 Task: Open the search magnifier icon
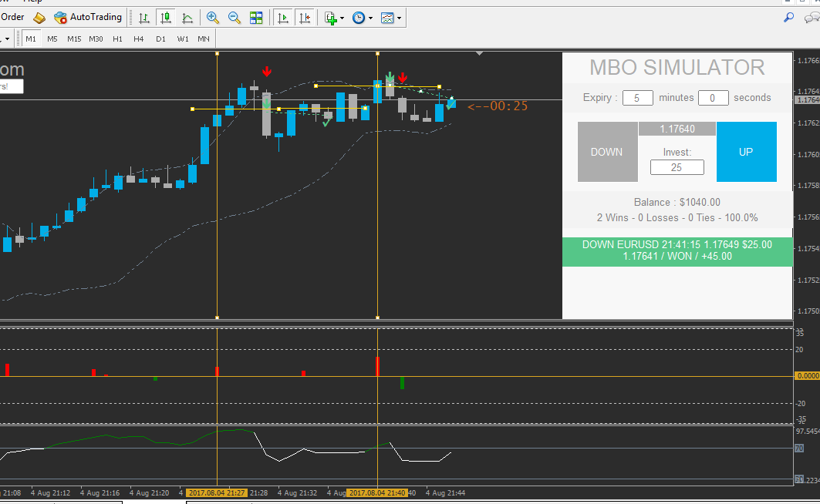788,18
